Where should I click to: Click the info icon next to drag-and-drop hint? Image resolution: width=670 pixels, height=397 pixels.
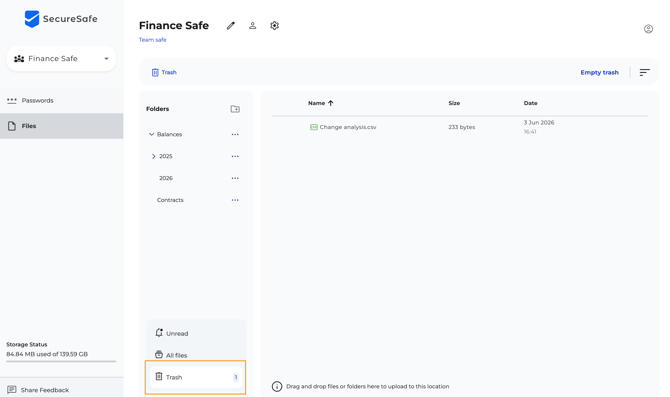point(277,386)
